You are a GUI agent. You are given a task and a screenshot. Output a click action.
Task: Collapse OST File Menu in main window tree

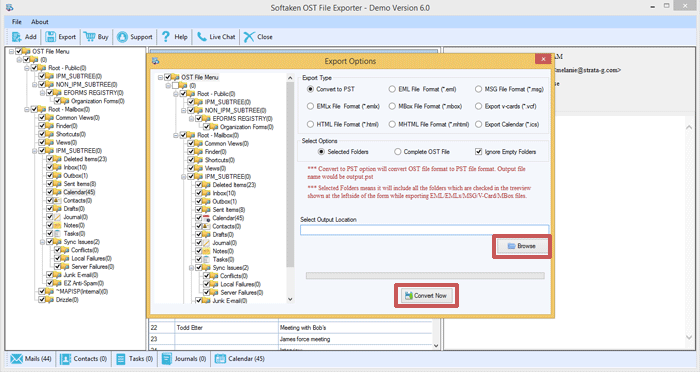(x=11, y=51)
